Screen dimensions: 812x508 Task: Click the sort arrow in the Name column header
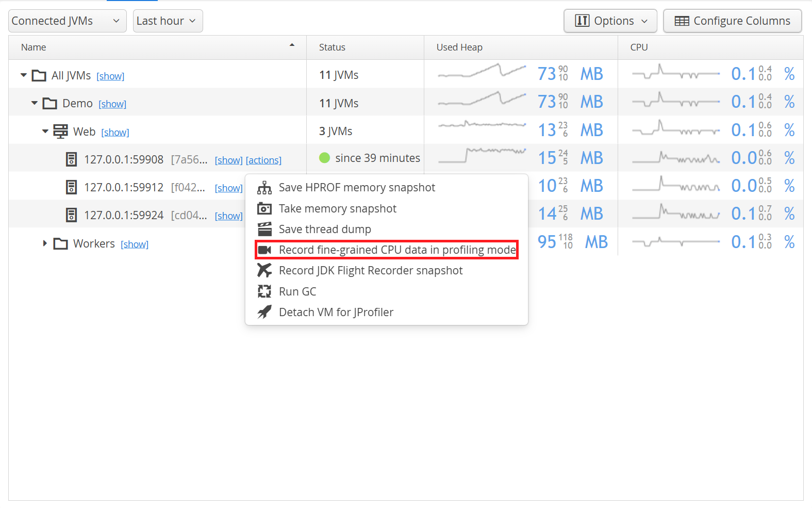[292, 45]
